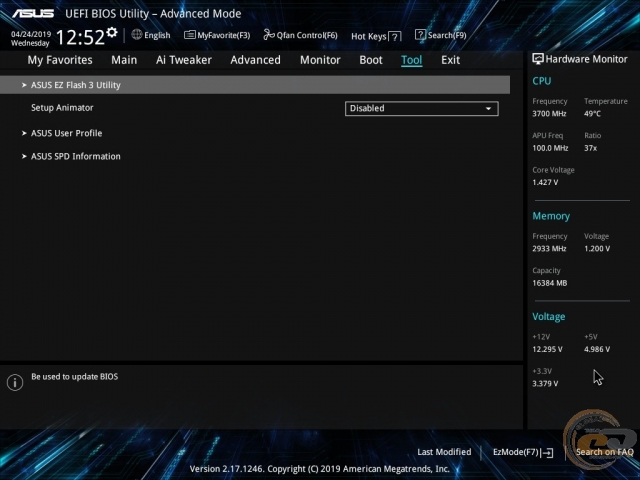640x480 pixels.
Task: Click CPU temperature value 49°C
Action: pyautogui.click(x=592, y=114)
